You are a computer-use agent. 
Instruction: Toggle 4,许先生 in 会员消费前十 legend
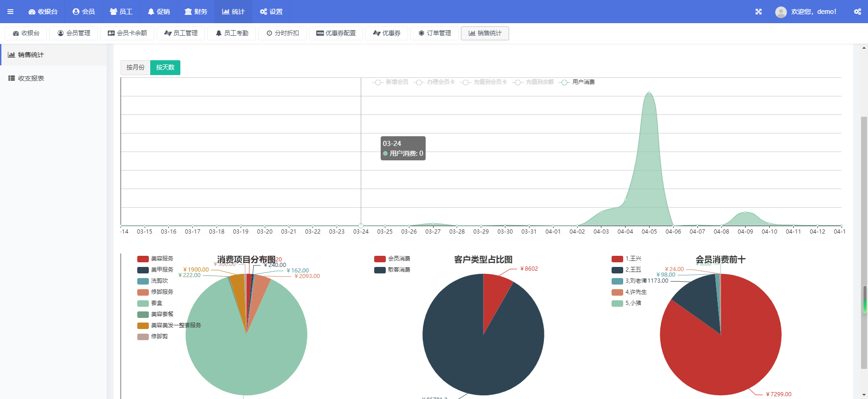629,292
